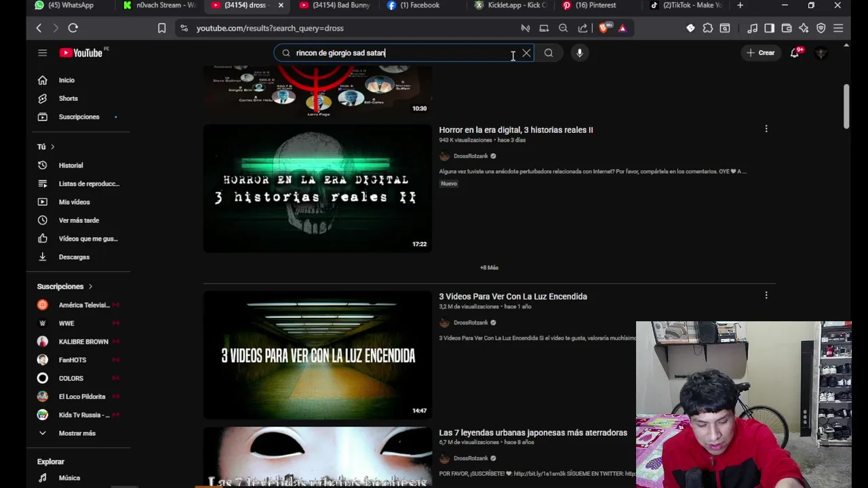Go to the YouTube home logo
Viewport: 868px width, 488px height.
pyautogui.click(x=81, y=53)
